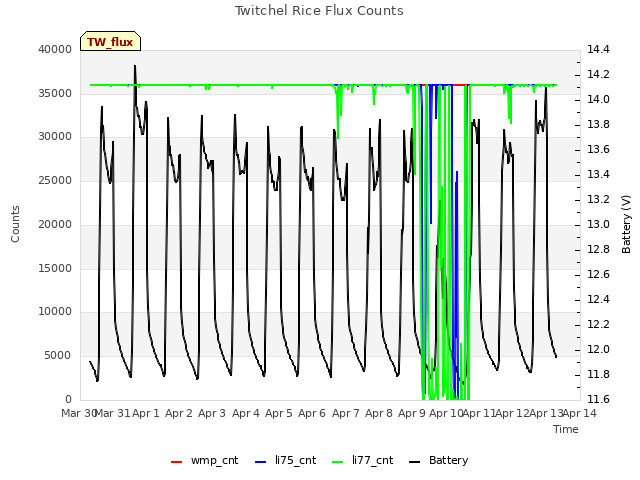
Task: Click the 15000 counts tick label
Action: (55, 268)
